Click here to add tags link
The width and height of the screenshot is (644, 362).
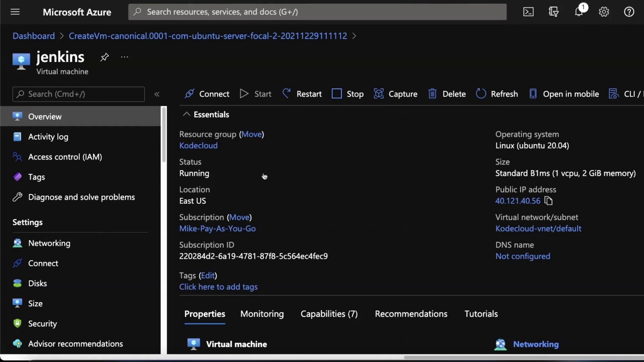point(218,287)
